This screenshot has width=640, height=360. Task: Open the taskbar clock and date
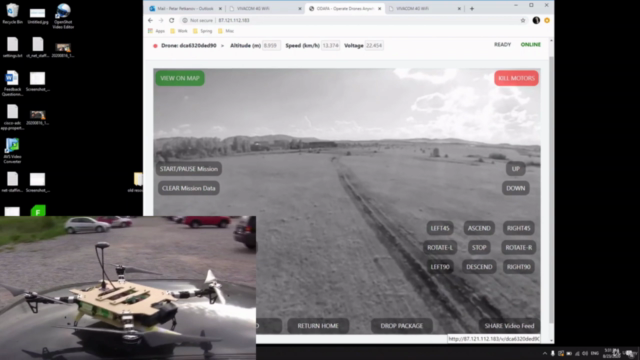611,353
